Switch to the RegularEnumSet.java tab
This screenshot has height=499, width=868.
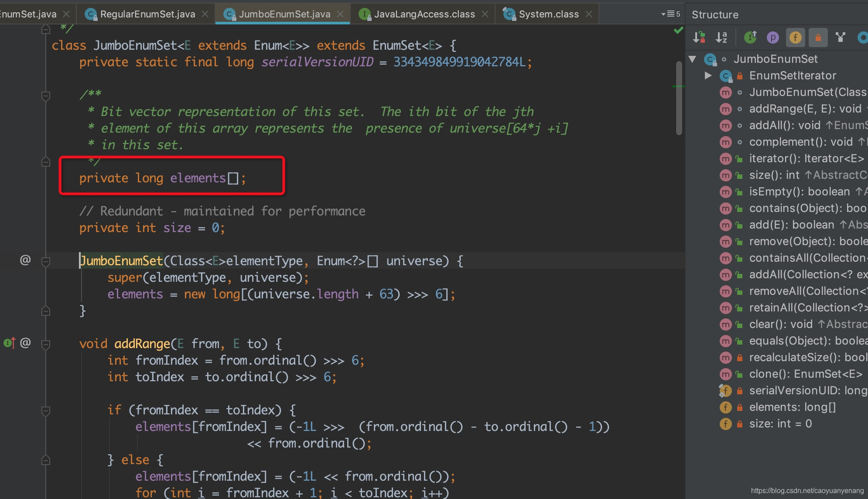[x=147, y=14]
